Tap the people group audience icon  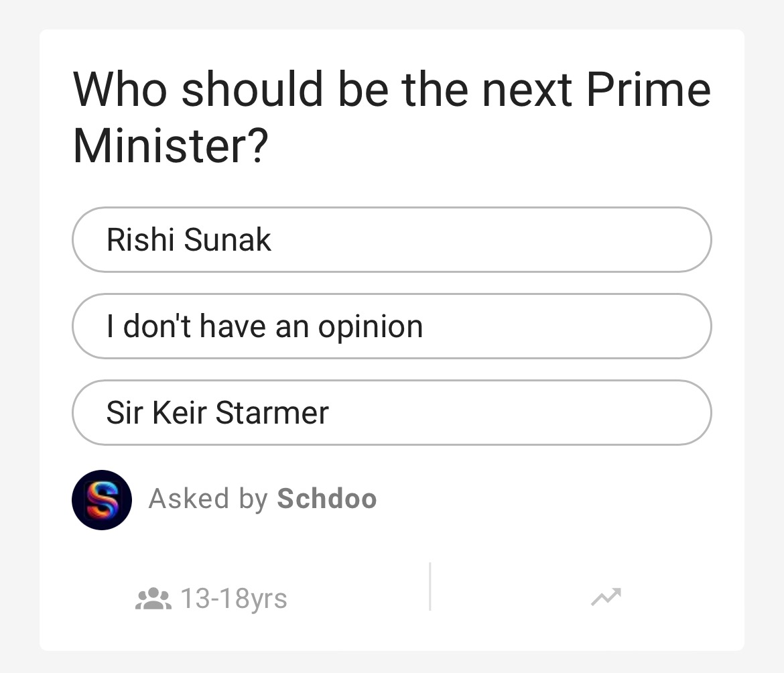click(153, 598)
